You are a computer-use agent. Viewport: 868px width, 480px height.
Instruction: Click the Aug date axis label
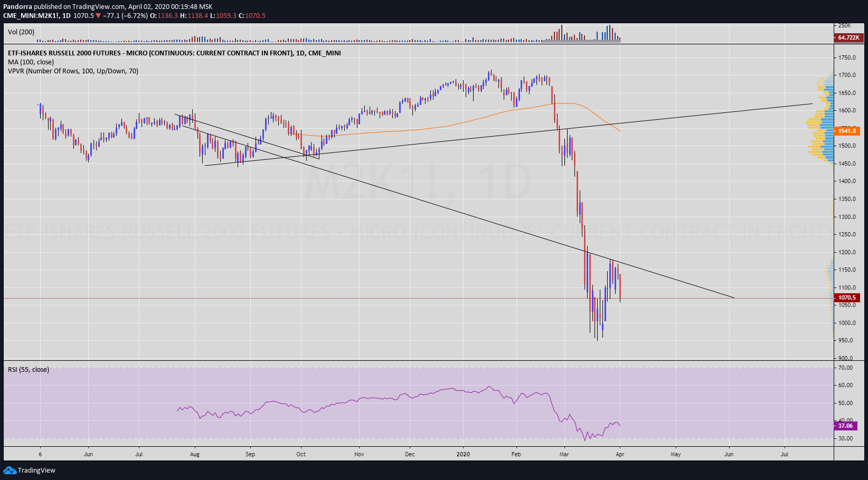click(195, 454)
